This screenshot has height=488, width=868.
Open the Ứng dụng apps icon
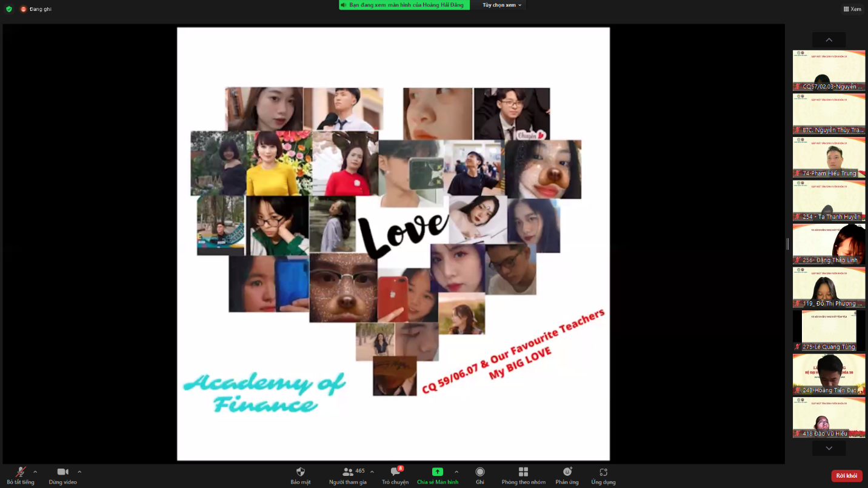click(x=603, y=472)
